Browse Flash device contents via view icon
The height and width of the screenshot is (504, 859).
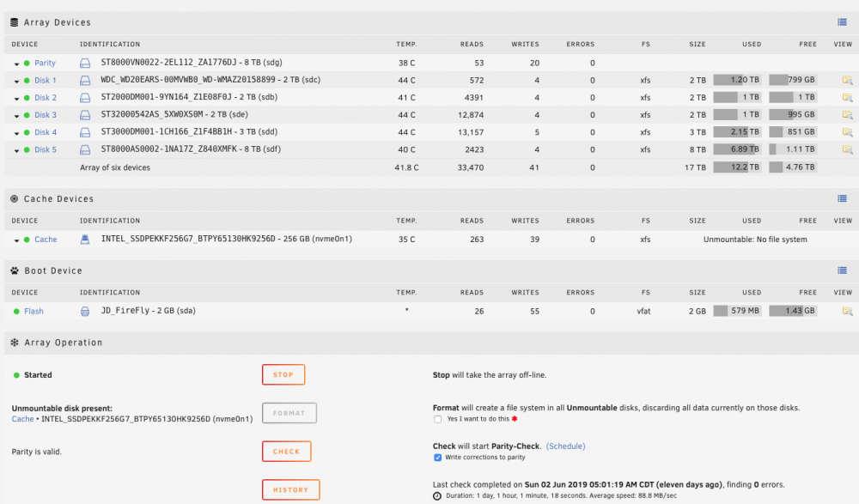point(848,311)
